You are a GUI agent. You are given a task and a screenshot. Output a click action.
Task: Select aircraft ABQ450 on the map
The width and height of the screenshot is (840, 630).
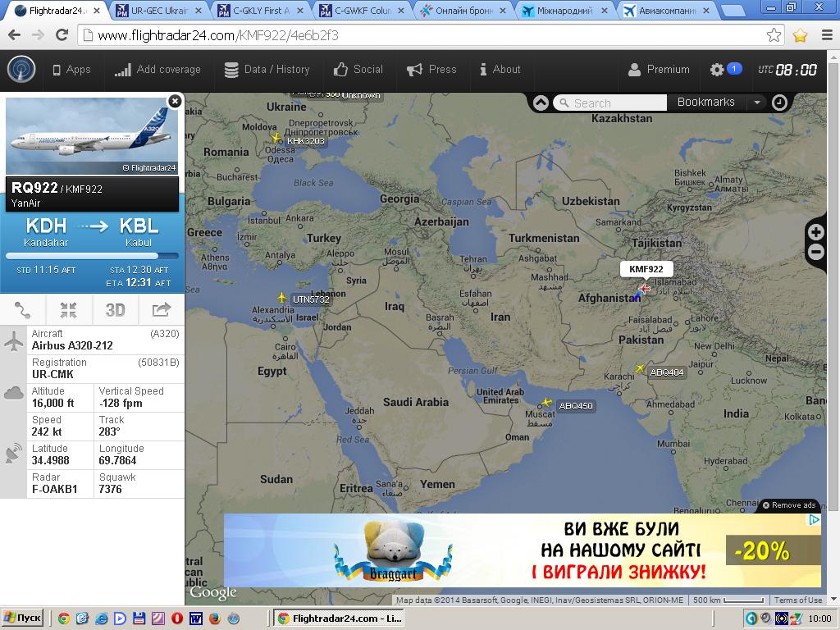click(546, 402)
